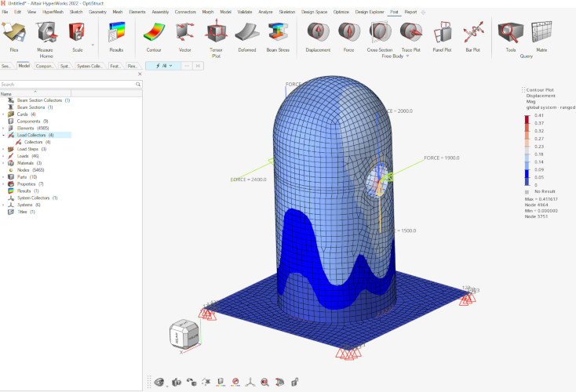Select the Vector plot tool
The height and width of the screenshot is (392, 576).
pyautogui.click(x=184, y=35)
